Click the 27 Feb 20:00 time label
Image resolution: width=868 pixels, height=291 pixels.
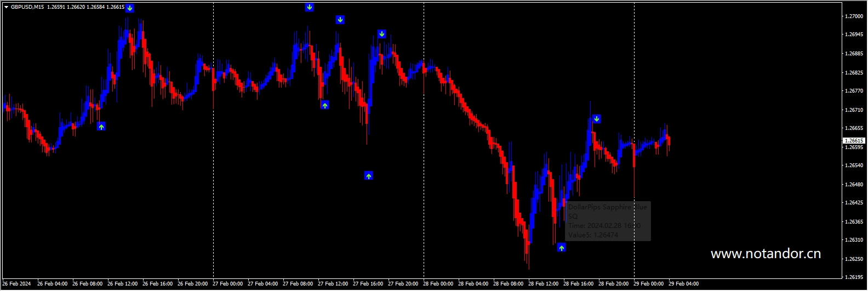[x=403, y=284]
